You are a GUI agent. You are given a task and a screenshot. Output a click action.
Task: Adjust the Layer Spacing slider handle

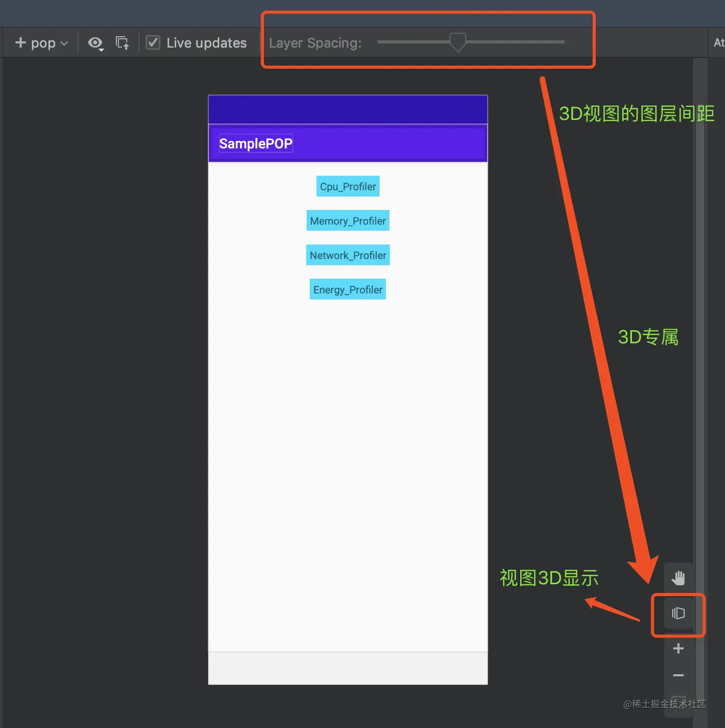pos(457,42)
